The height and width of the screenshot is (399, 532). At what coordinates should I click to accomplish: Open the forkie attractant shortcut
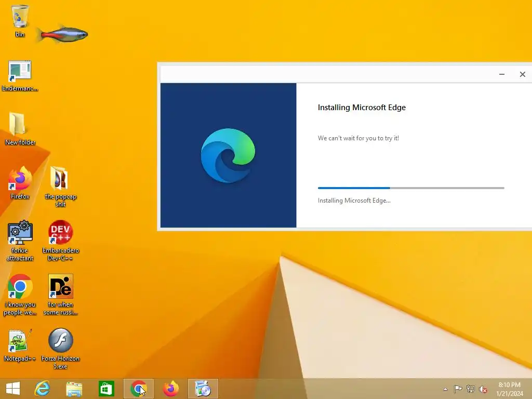[x=20, y=240]
